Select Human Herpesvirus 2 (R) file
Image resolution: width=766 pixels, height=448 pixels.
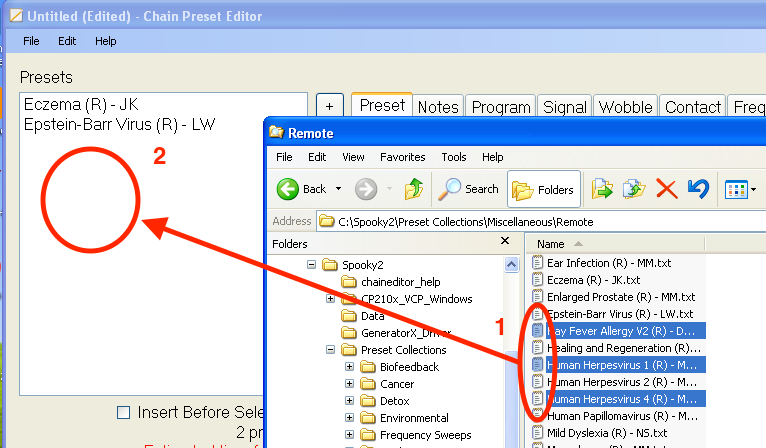coord(621,382)
